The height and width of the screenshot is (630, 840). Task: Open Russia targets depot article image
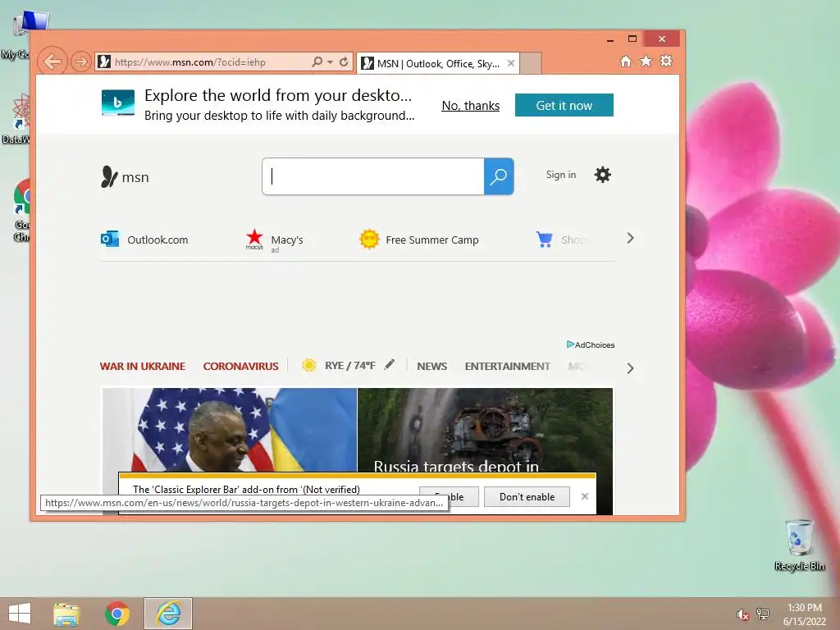[485, 428]
